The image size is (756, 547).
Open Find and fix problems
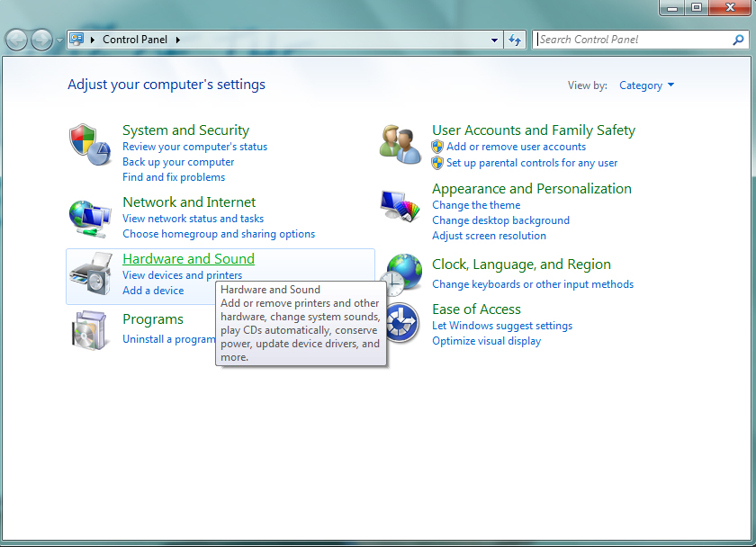point(174,177)
